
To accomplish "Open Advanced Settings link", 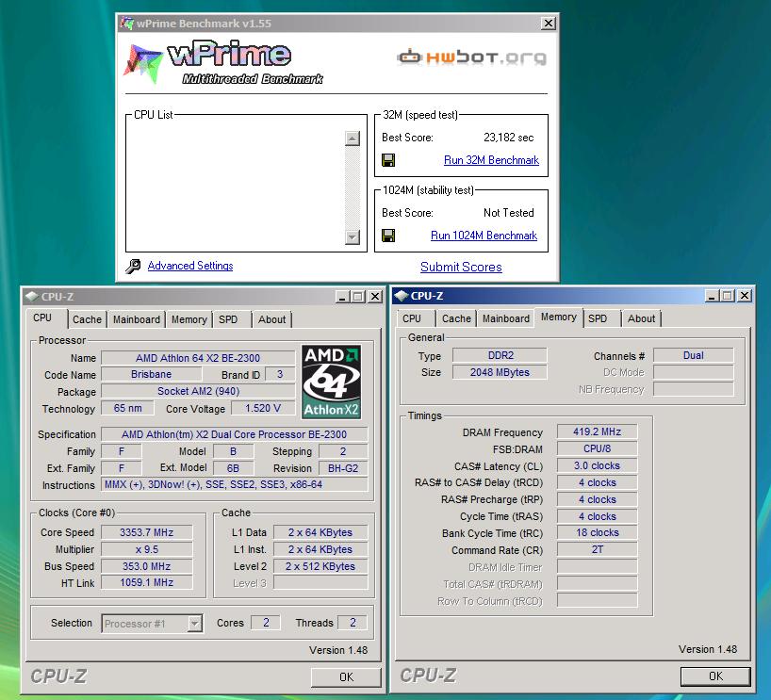I will [190, 266].
